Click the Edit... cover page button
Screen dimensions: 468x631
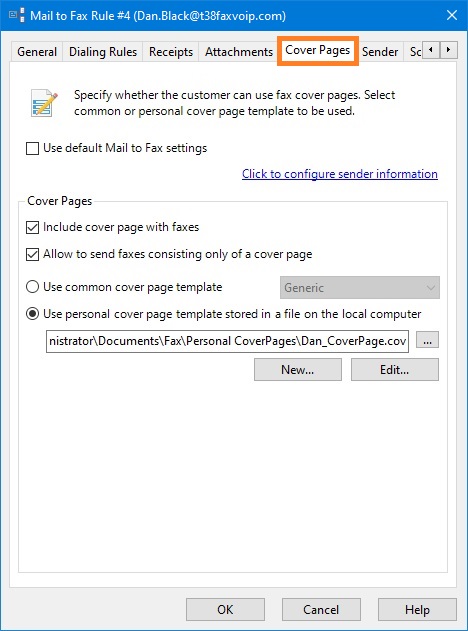click(395, 369)
